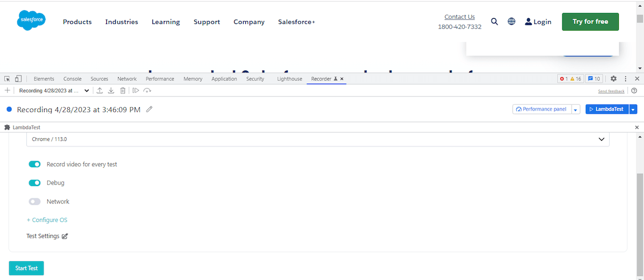
Task: Open the Sources tab
Action: (x=99, y=79)
